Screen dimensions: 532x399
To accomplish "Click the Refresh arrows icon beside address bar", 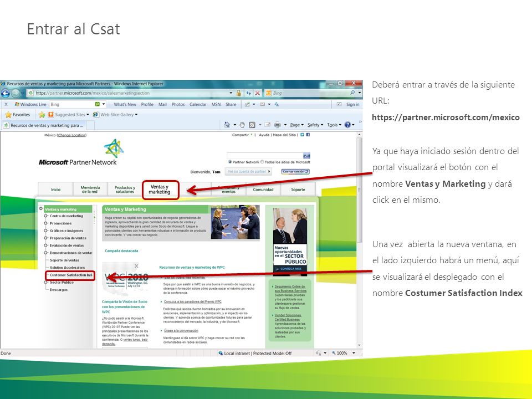I will 249,93.
